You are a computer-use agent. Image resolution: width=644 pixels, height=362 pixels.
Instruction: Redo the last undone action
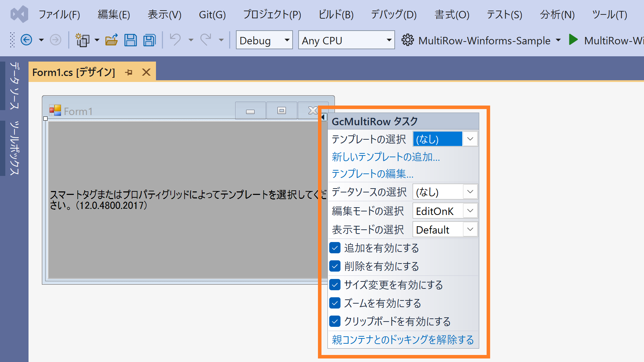point(206,40)
